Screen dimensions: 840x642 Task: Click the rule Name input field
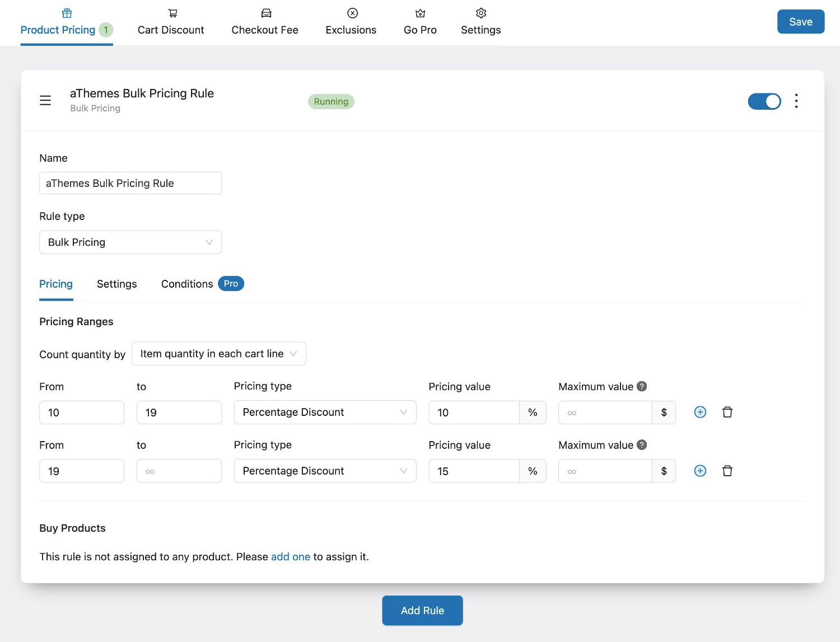[x=130, y=183]
